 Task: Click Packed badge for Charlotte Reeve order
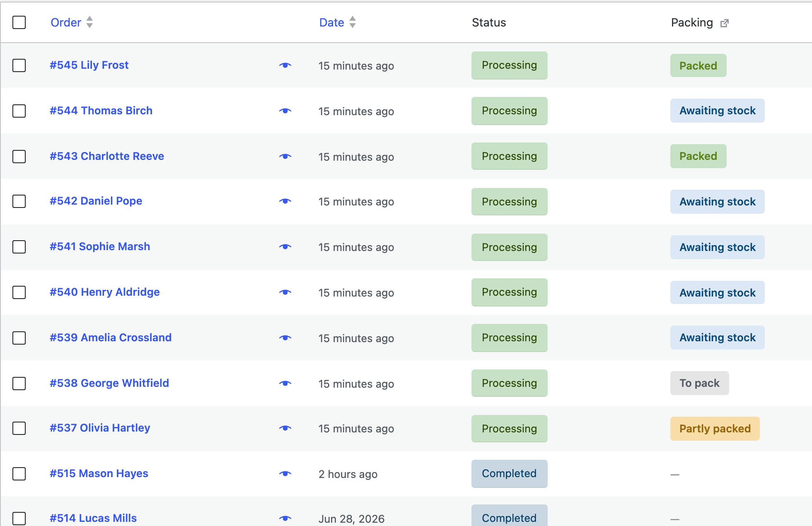tap(698, 156)
